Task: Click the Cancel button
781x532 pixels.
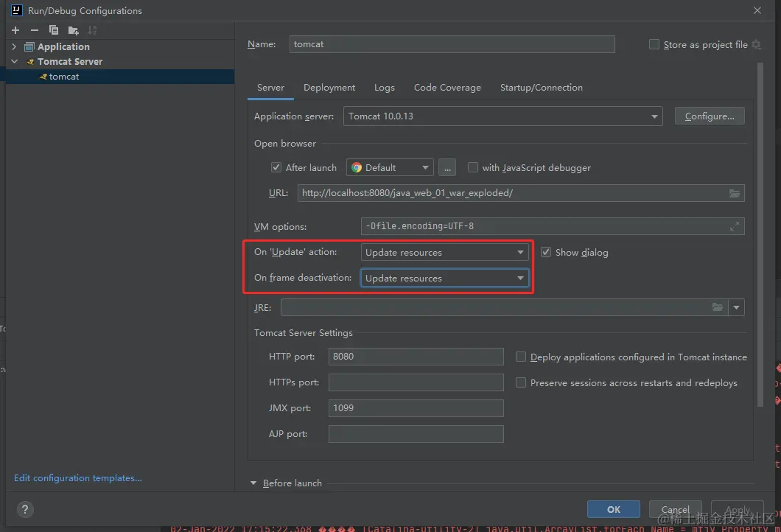Action: coord(676,509)
